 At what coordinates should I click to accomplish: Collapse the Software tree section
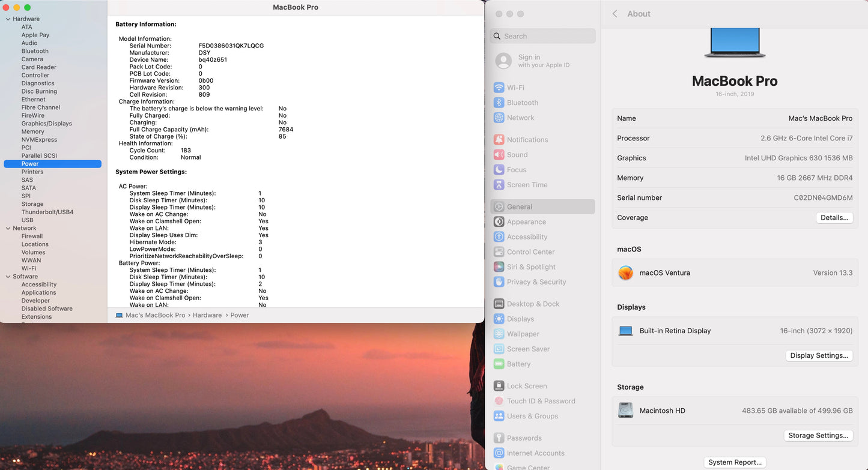click(x=8, y=277)
